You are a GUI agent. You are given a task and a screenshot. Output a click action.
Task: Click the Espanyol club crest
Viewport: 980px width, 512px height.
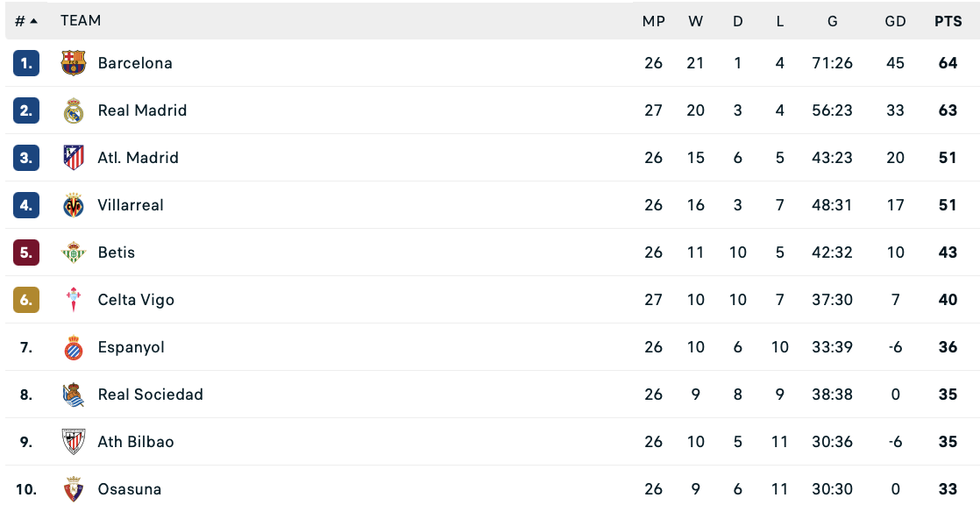74,347
